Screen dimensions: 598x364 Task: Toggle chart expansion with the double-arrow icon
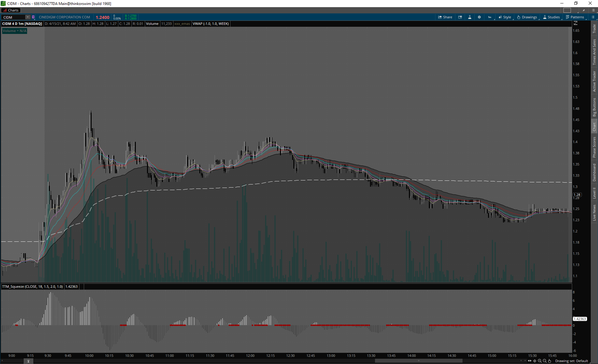click(x=529, y=361)
